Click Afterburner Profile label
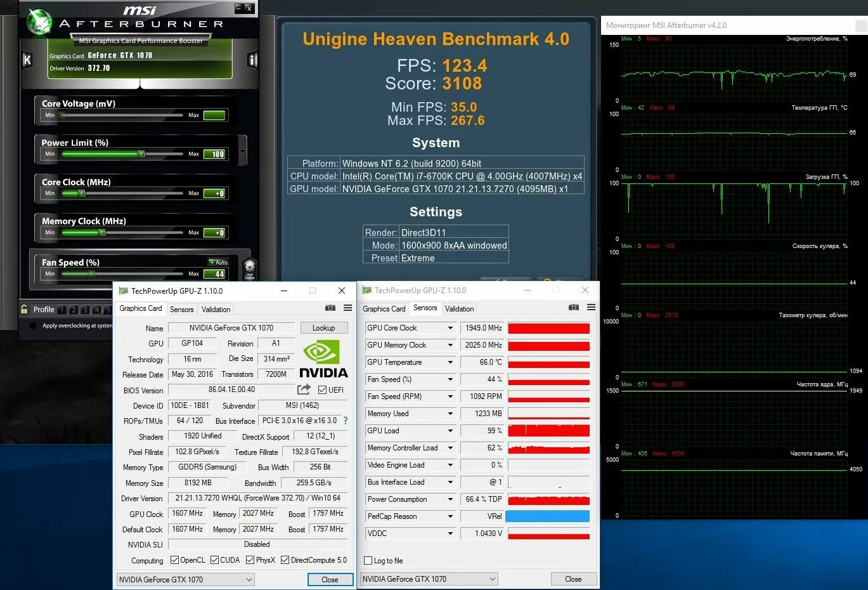 click(44, 310)
